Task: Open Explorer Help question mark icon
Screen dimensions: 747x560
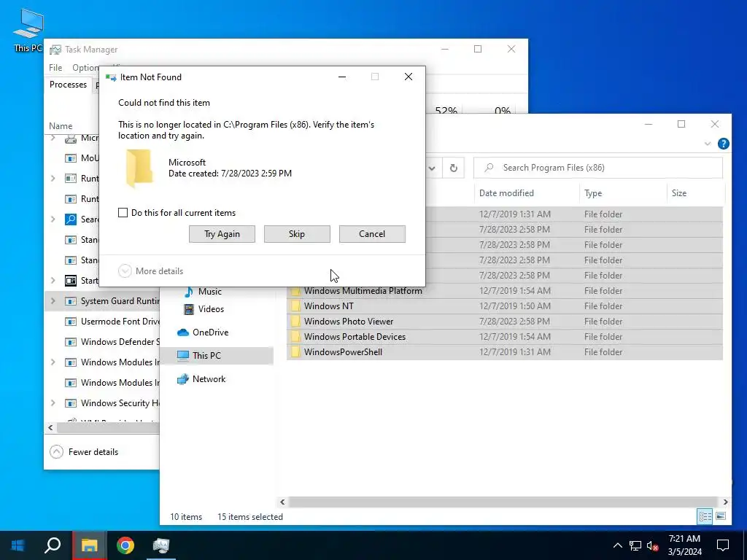Action: pos(723,144)
